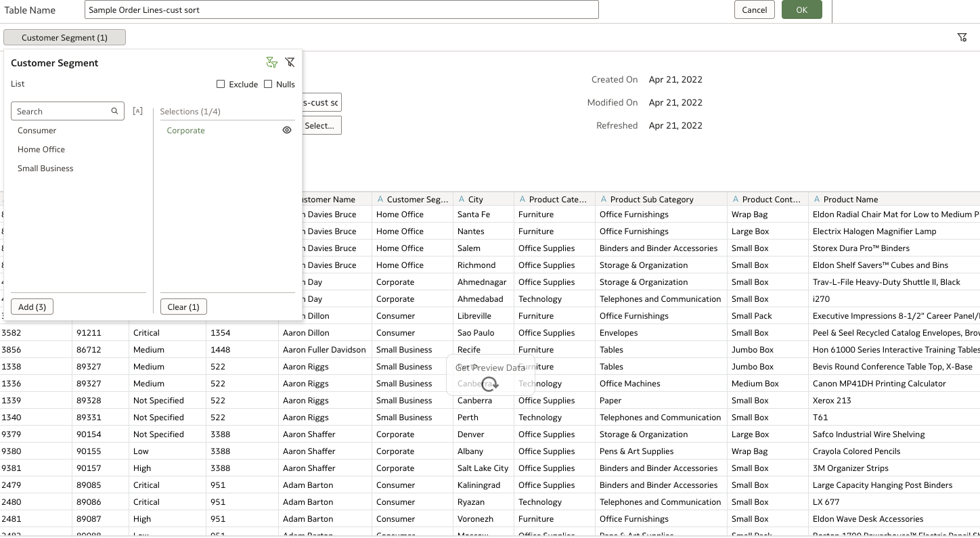
Task: Click the A attribute icon on Product Name column
Action: pyautogui.click(x=816, y=199)
